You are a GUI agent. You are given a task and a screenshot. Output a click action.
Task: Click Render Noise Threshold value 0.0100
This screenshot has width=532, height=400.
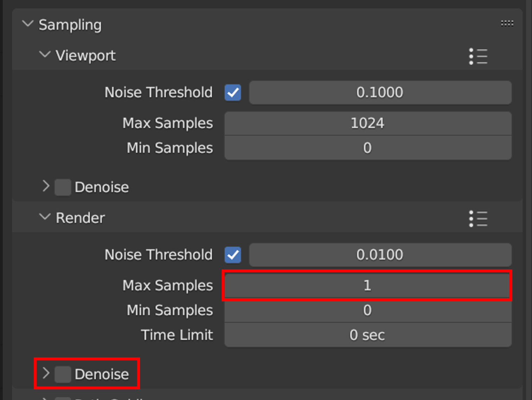tap(380, 255)
